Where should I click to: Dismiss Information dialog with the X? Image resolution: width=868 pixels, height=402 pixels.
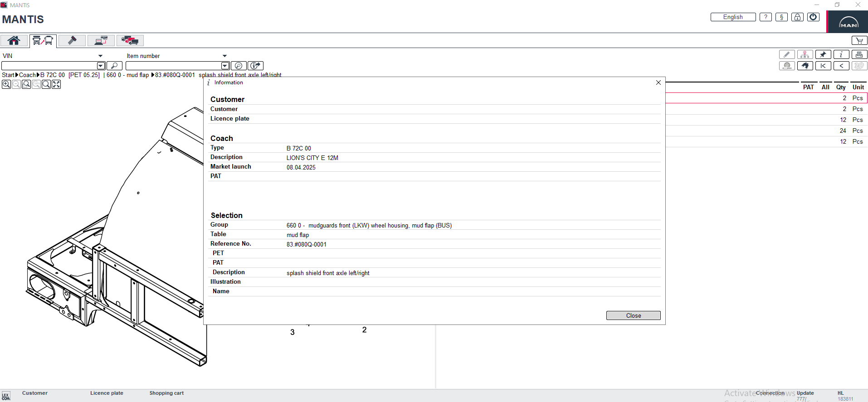[658, 82]
